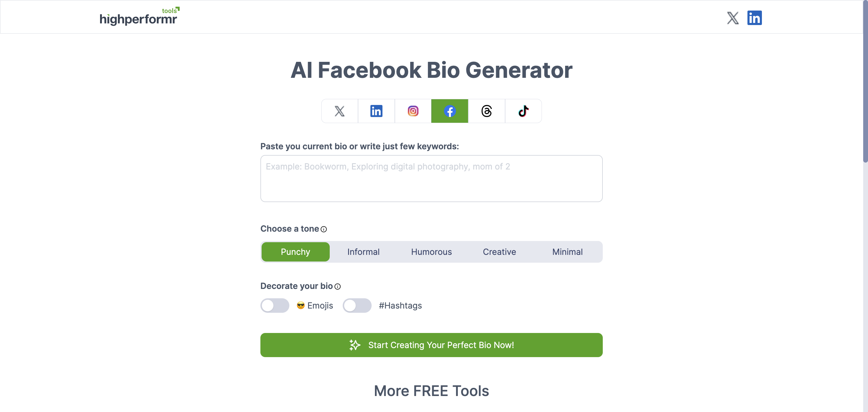Select the LinkedIn platform icon
868x412 pixels.
pyautogui.click(x=376, y=111)
